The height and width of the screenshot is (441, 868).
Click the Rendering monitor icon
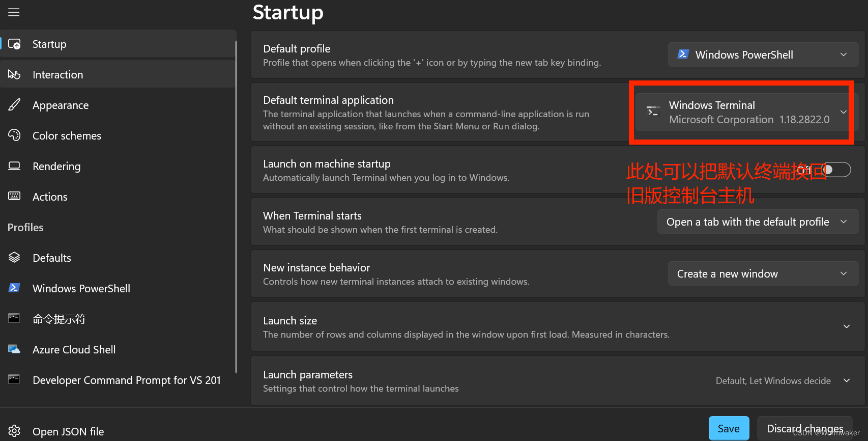[14, 166]
